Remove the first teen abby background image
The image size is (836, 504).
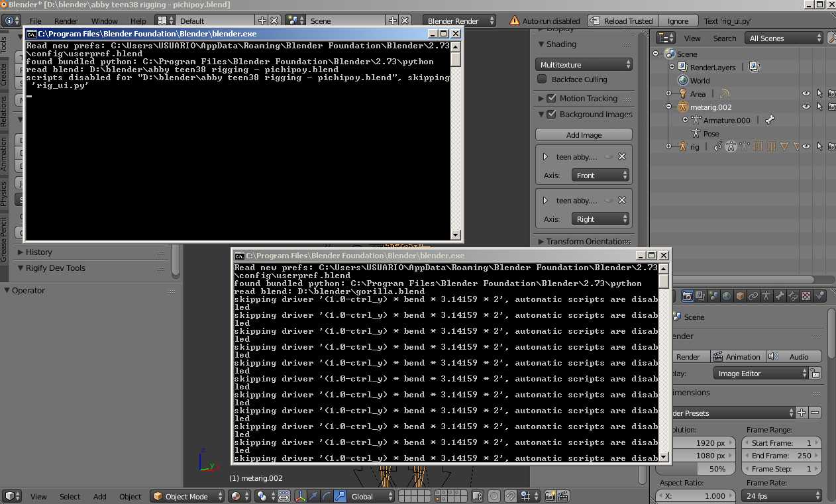tap(622, 157)
